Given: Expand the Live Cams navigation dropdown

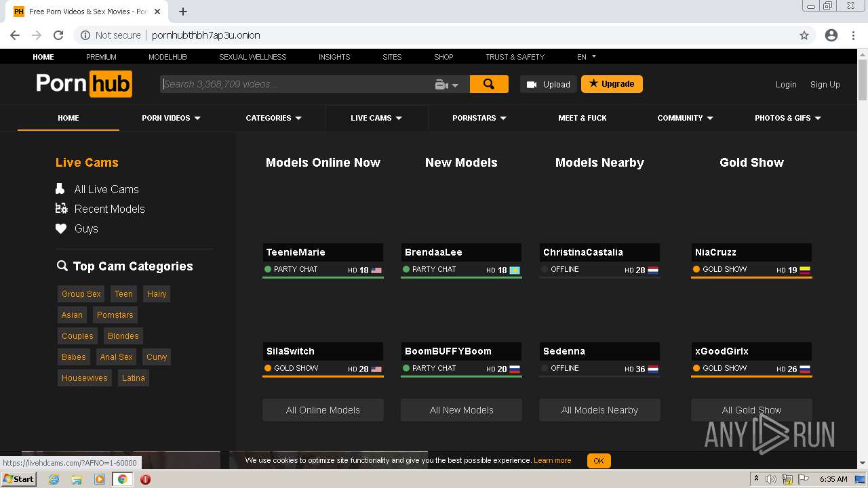Looking at the screenshot, I should [x=376, y=118].
